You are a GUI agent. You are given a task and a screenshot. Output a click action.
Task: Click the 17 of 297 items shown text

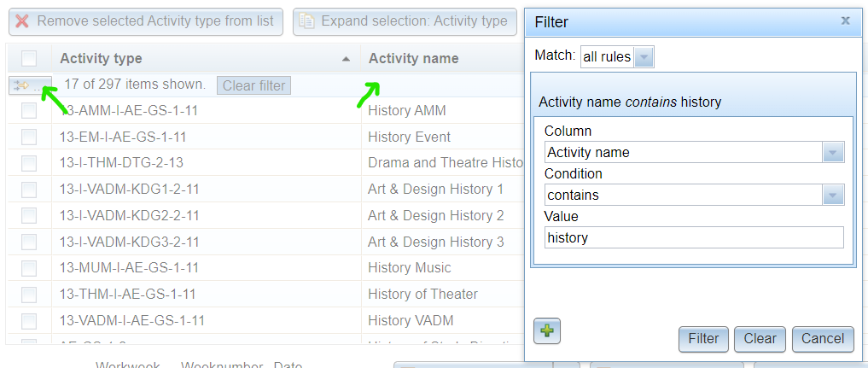pos(135,85)
